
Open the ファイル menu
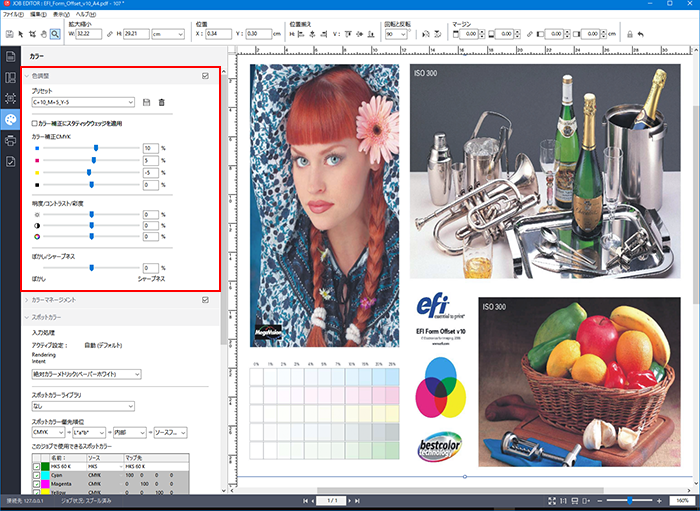tap(13, 14)
